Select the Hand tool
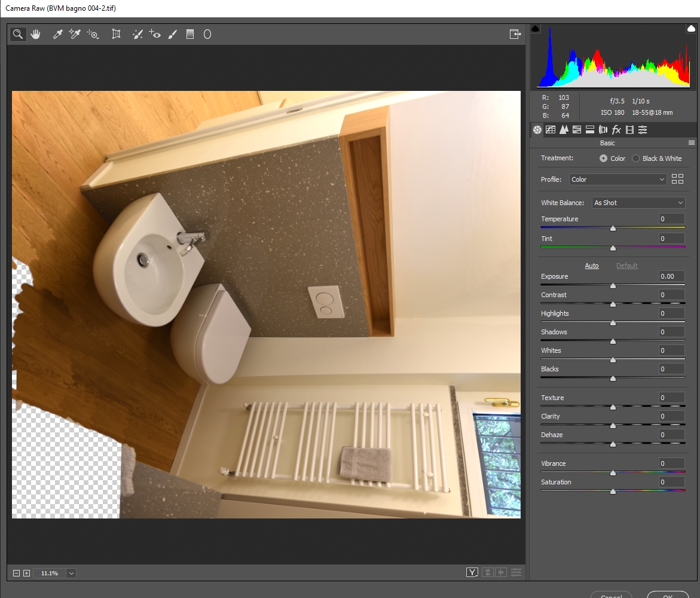 click(36, 35)
